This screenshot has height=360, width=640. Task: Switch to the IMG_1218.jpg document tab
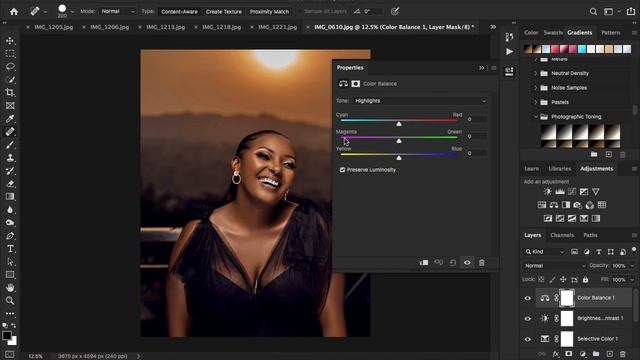[x=222, y=27]
